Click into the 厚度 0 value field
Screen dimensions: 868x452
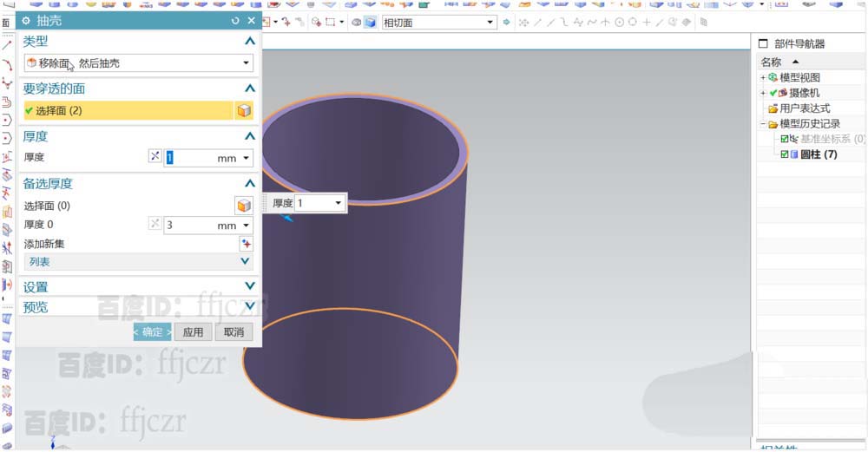[x=190, y=226]
